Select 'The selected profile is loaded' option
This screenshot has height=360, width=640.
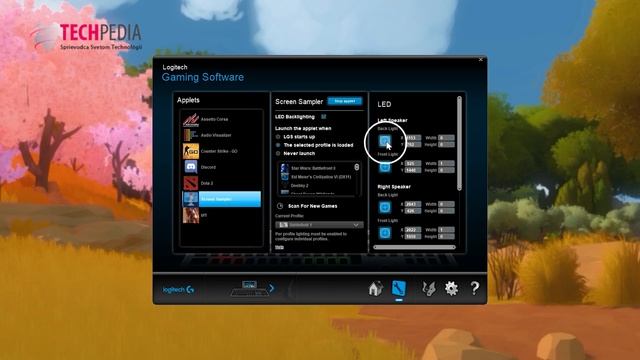pos(278,145)
